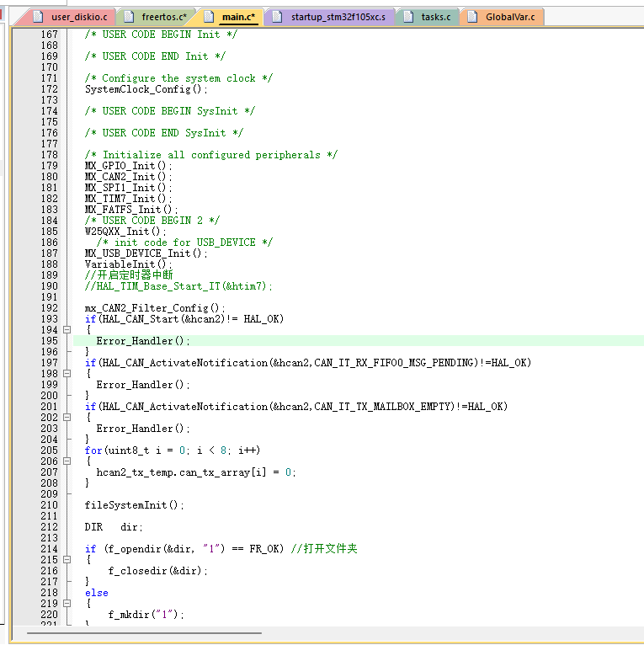The image size is (644, 645).
Task: Click the Chinese comment on line 189
Action: [129, 275]
